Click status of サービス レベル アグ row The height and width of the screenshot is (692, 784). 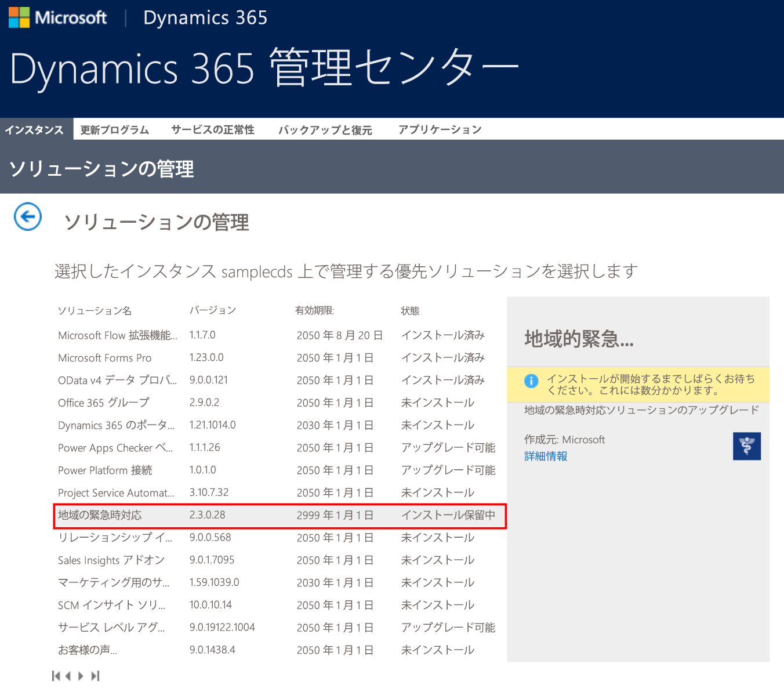tap(448, 628)
